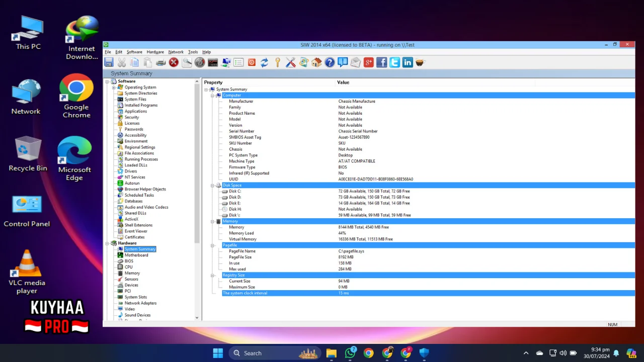Click the gold key toolbar icon
The image size is (644, 362).
tap(278, 62)
